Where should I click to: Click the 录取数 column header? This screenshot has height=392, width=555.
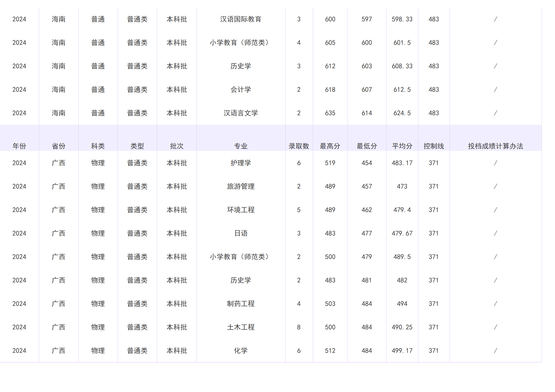point(299,146)
